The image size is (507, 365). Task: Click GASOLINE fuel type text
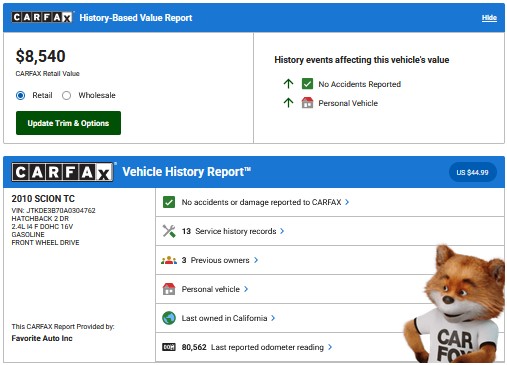click(28, 235)
